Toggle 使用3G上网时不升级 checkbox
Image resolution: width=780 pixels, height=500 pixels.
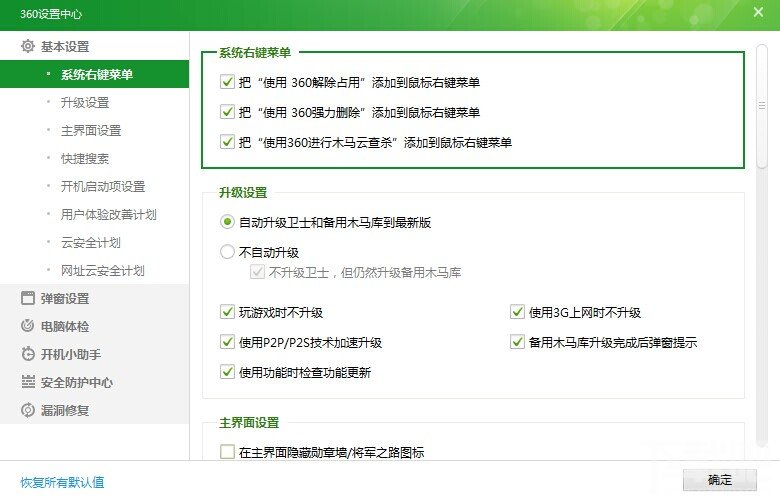tap(517, 312)
